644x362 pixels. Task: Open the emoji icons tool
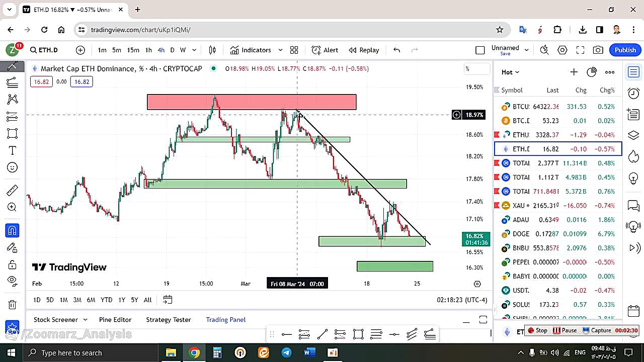tap(13, 167)
